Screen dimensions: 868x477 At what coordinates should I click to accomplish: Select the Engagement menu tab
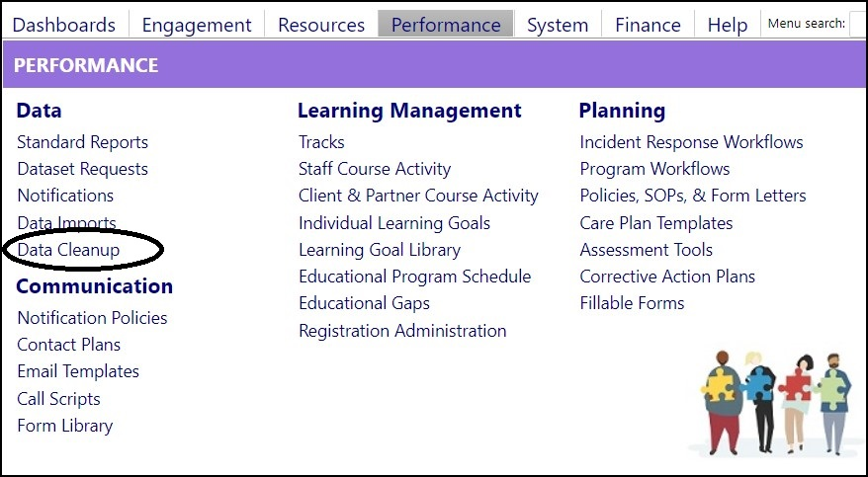click(x=197, y=25)
